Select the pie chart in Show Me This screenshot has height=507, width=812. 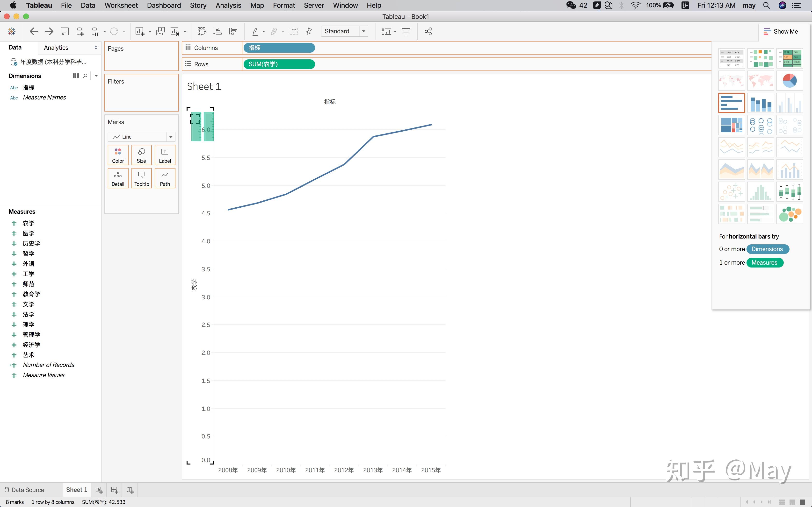[x=789, y=80]
